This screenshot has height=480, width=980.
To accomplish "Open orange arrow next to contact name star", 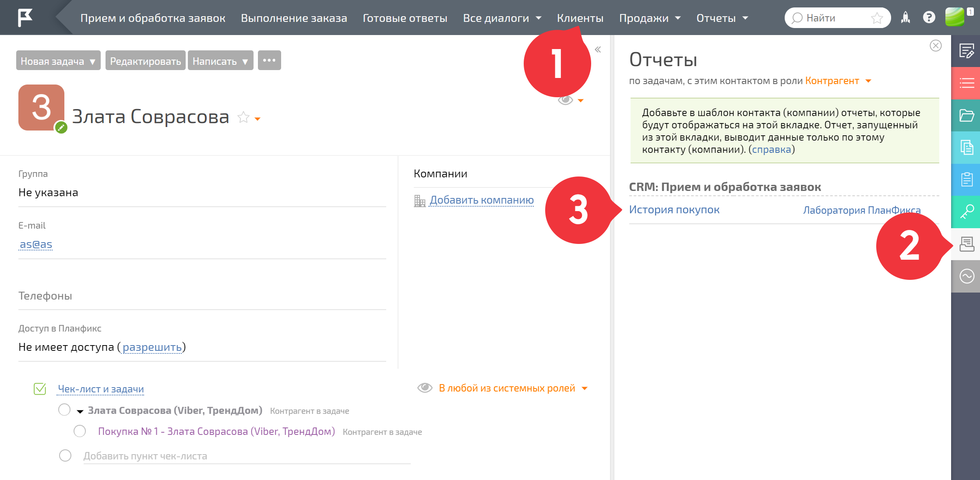I will click(x=257, y=119).
